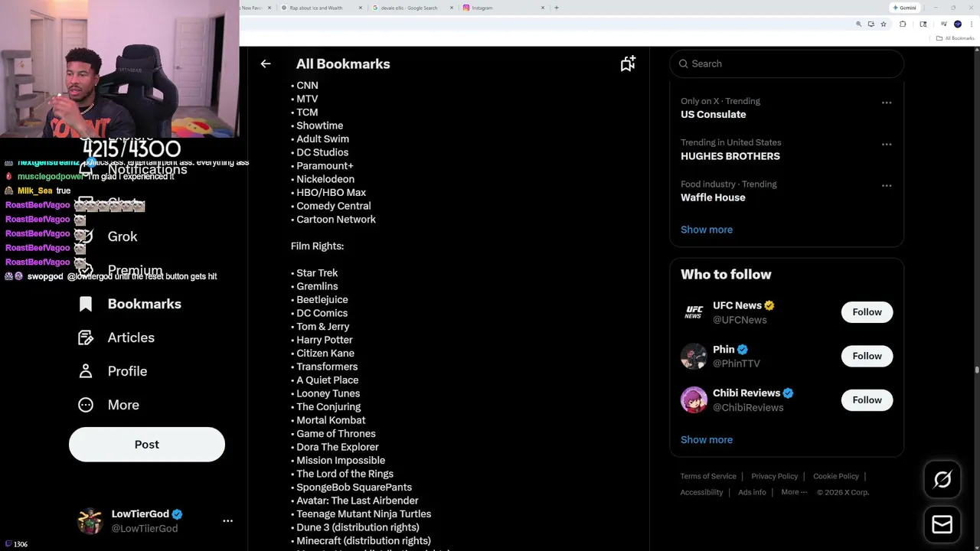Click the LowTierGod account name
This screenshot has height=551, width=980.
(x=140, y=514)
